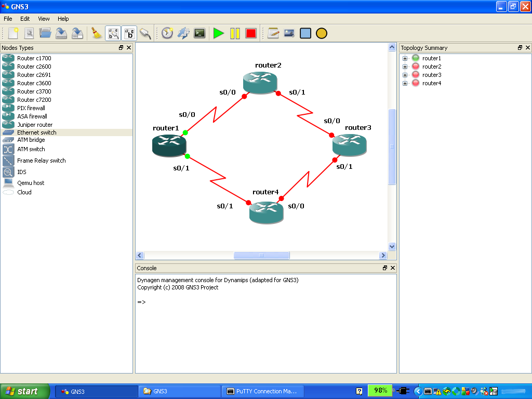Close the Topology Summary panel
Image resolution: width=532 pixels, height=399 pixels.
tap(528, 48)
